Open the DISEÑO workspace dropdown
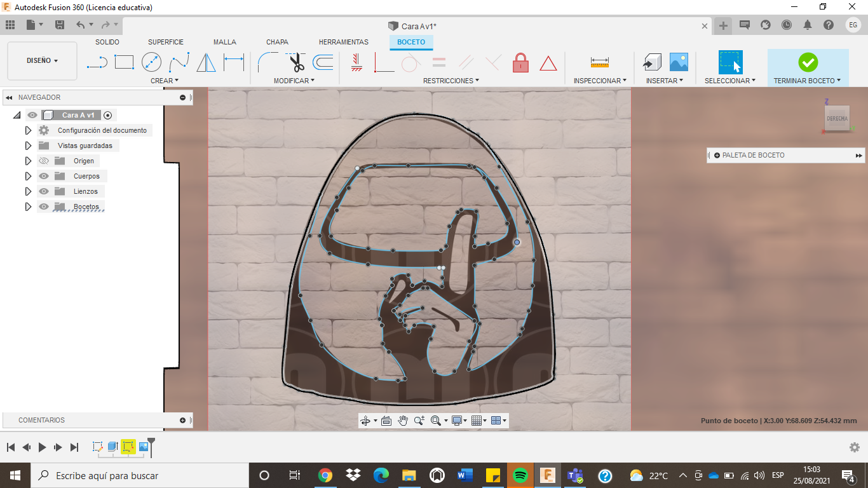Screen dimensions: 868x488 click(x=42, y=60)
